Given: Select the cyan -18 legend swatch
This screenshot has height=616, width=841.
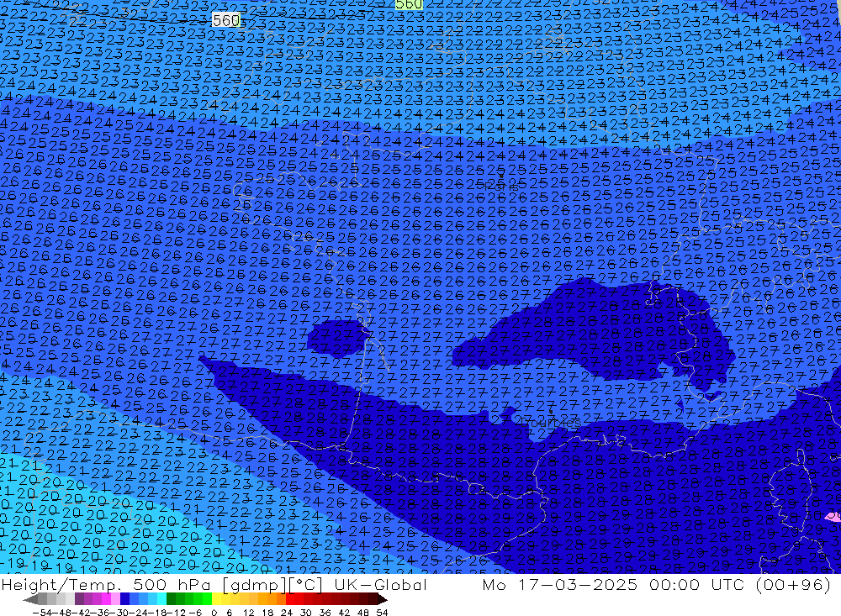Looking at the screenshot, I should (x=161, y=599).
